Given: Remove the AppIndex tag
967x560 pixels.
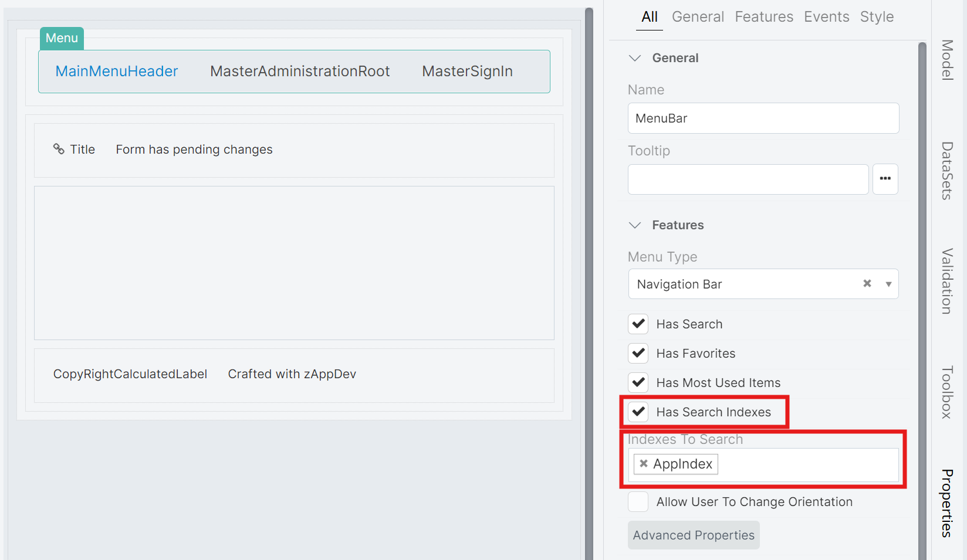Looking at the screenshot, I should point(644,463).
